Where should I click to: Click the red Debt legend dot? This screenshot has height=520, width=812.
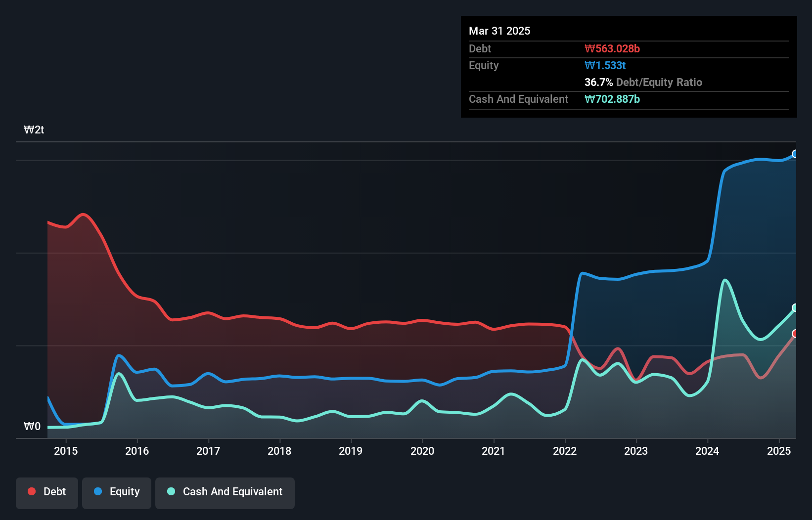pos(31,491)
